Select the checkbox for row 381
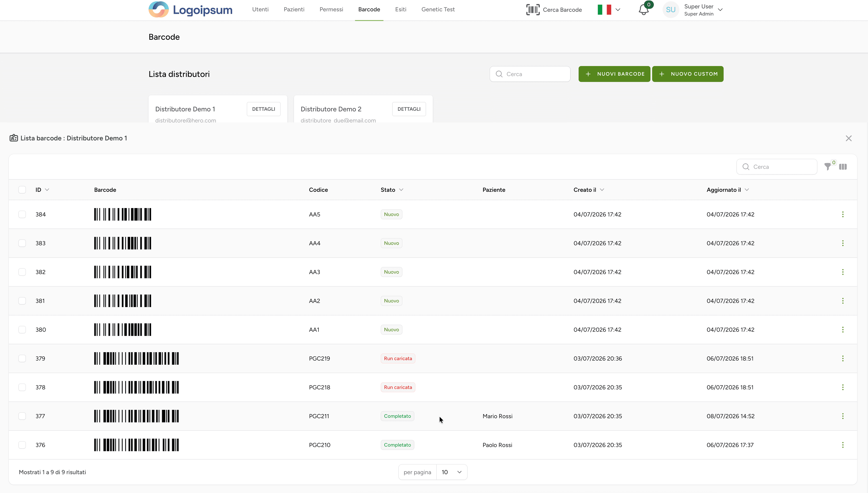Image resolution: width=868 pixels, height=493 pixels. [x=22, y=301]
